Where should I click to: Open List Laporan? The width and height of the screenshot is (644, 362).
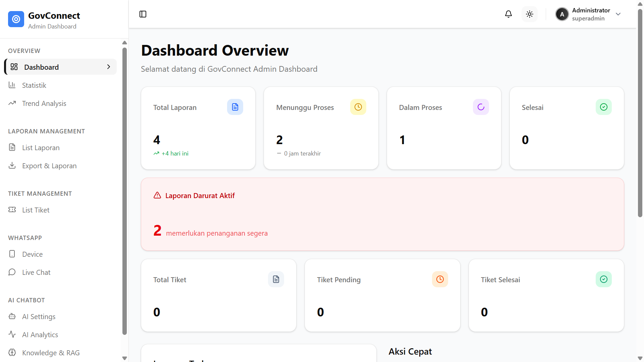[40, 147]
